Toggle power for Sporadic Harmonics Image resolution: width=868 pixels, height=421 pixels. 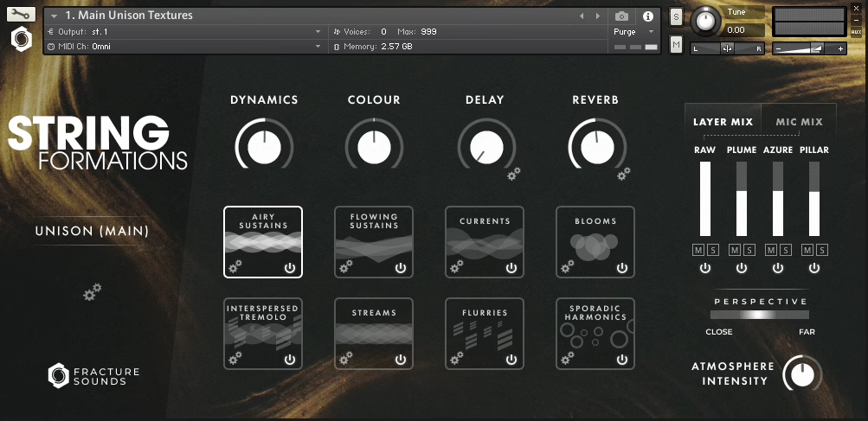[x=622, y=360]
